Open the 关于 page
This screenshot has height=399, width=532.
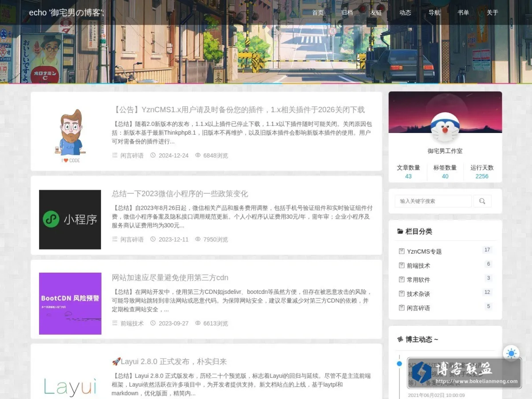[493, 12]
